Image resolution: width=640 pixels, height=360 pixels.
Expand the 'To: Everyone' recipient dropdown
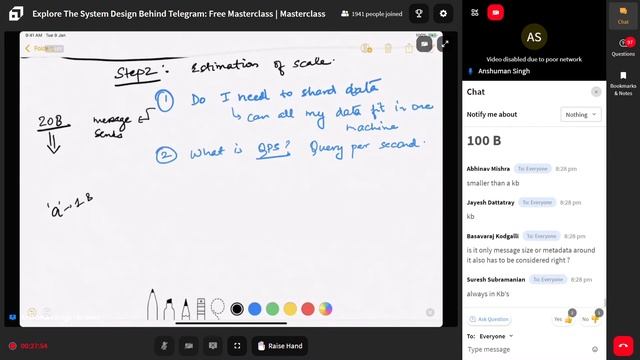(x=496, y=336)
